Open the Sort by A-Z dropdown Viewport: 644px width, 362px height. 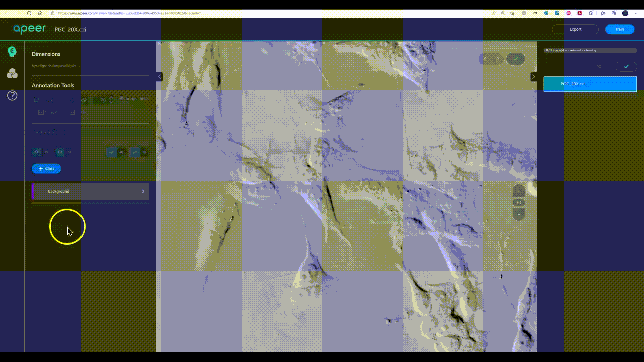tap(48, 132)
